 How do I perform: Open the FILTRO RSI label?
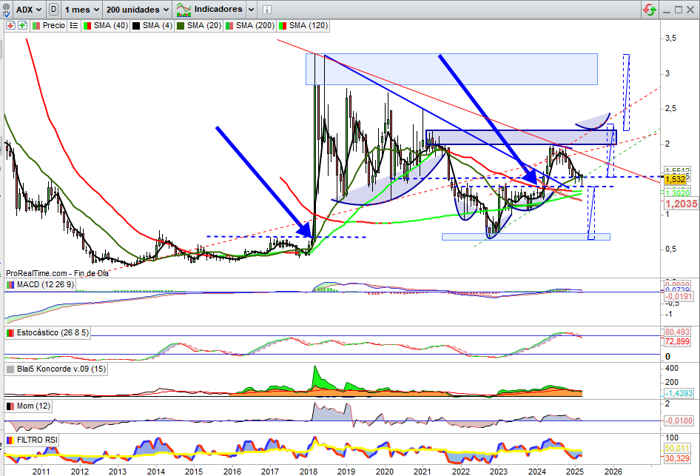37,440
